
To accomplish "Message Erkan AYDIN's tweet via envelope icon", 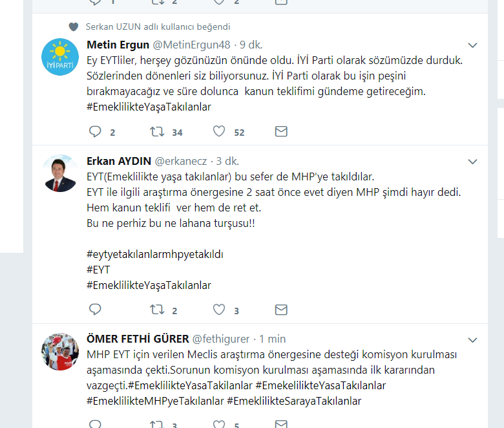I will [281, 310].
